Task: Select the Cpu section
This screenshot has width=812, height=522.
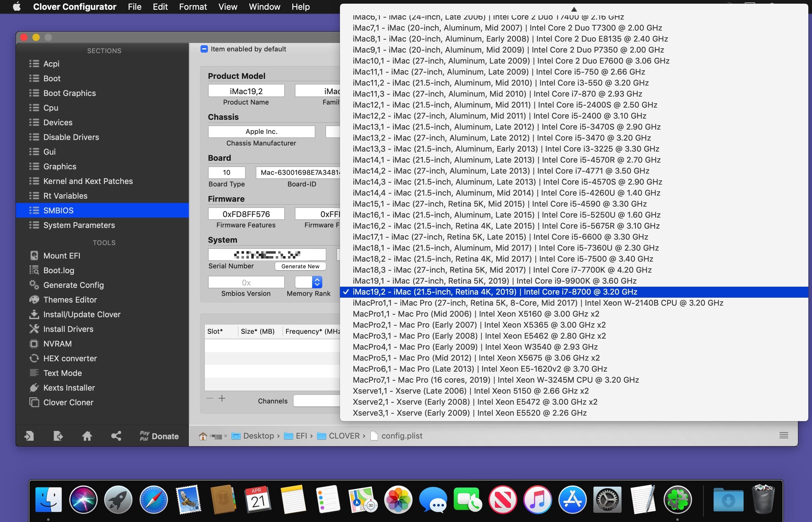Action: [102, 108]
